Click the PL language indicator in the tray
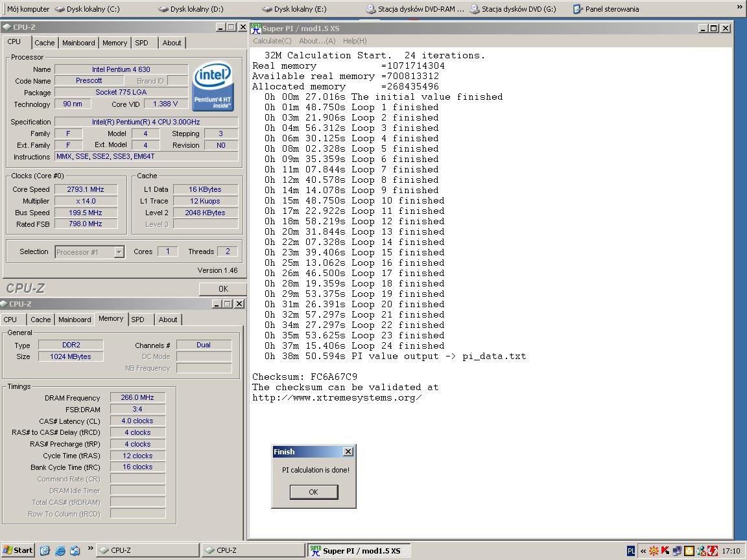This screenshot has width=747, height=560. coord(630,551)
